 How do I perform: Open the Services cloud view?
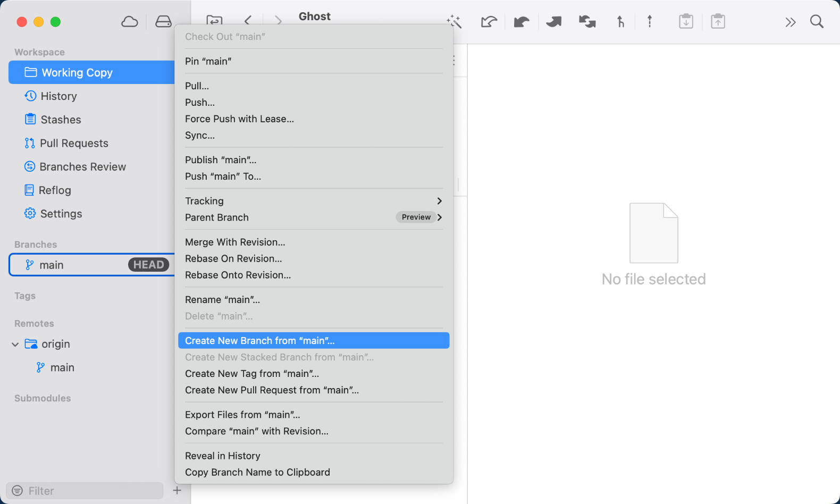coord(129,22)
